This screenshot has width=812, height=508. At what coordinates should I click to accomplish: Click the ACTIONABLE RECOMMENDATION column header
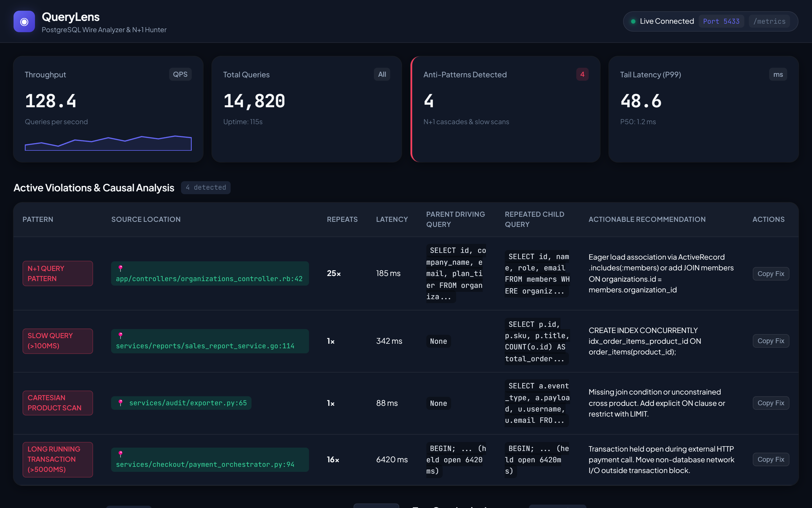click(x=647, y=219)
